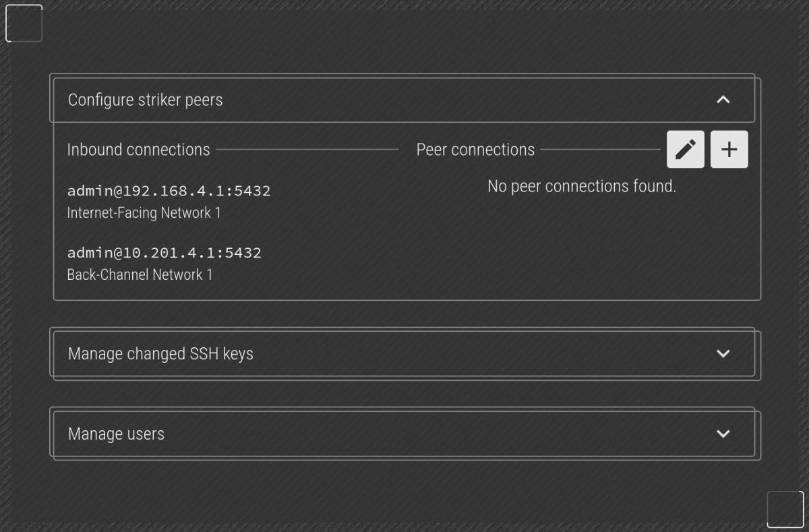
Task: Click the Manage changed SSH keys title
Action: (160, 353)
